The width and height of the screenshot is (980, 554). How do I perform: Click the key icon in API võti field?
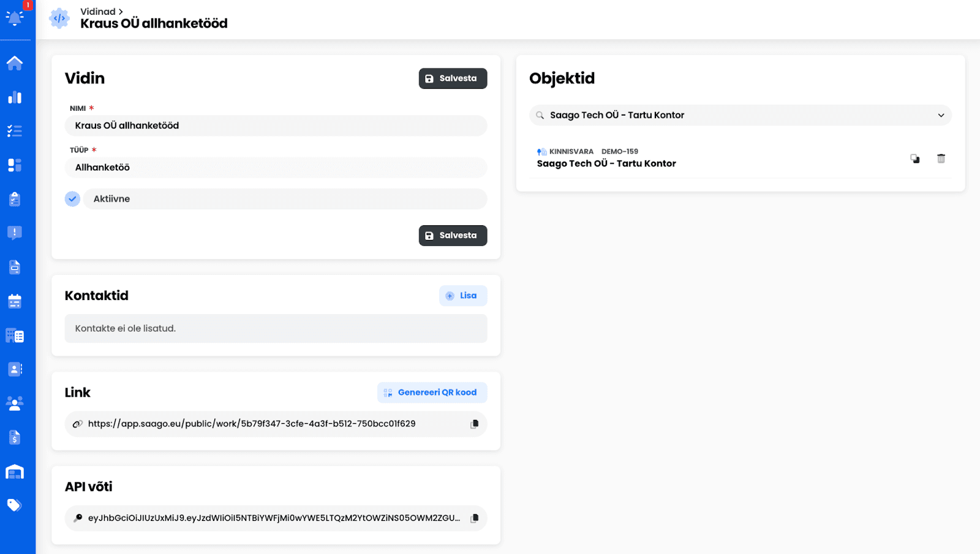click(78, 518)
